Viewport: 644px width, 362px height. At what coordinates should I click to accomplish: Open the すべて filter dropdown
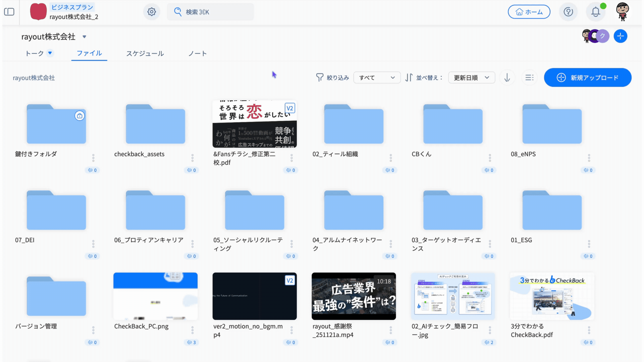click(x=377, y=78)
